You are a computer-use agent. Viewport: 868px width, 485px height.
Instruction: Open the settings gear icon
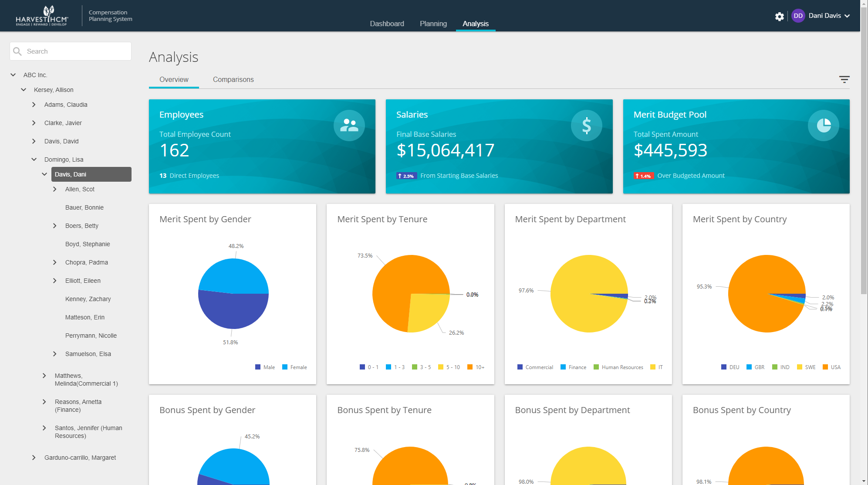779,17
